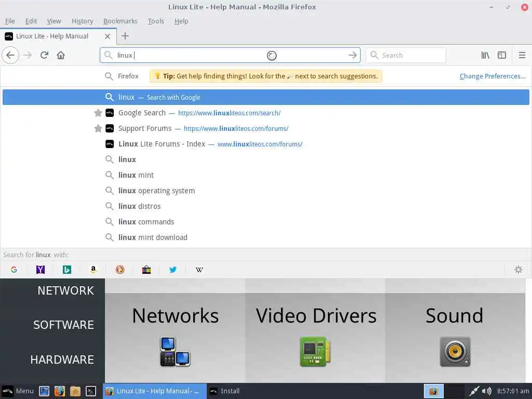This screenshot has height=399, width=532.
Task: Open the taskbar Menu button
Action: click(x=18, y=391)
